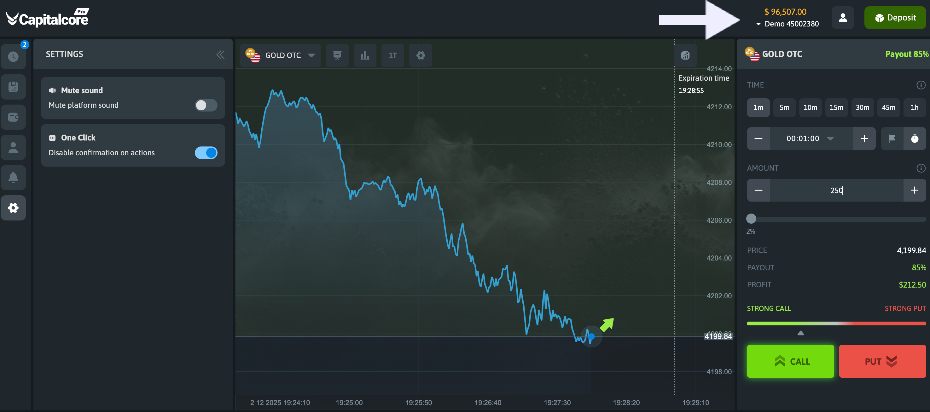Click the amount percentage slider handle
The height and width of the screenshot is (412, 930).
pos(751,219)
